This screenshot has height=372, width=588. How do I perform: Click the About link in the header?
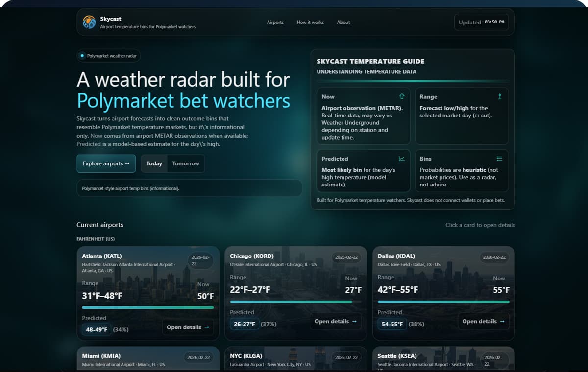pyautogui.click(x=343, y=22)
